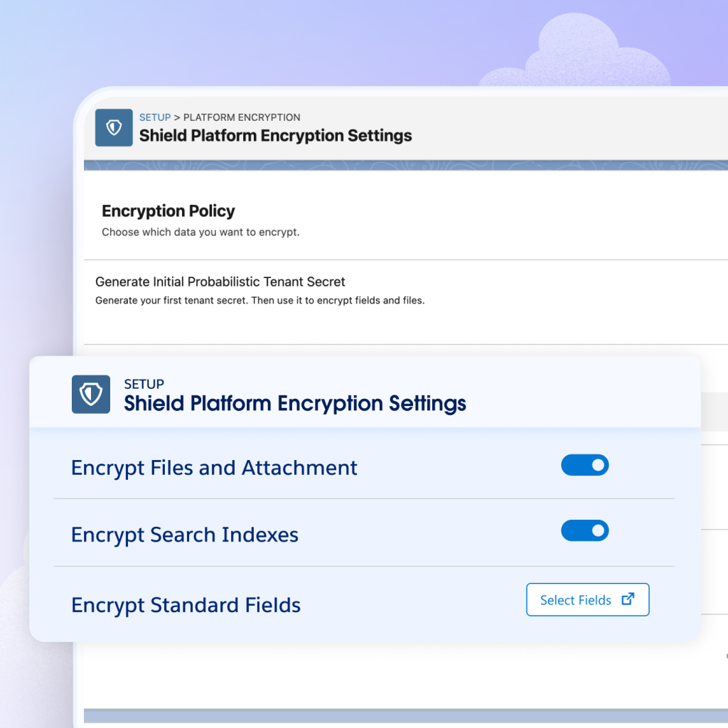The height and width of the screenshot is (728, 728).
Task: Click the 'Encrypt Standard Fields' label
Action: 186,605
